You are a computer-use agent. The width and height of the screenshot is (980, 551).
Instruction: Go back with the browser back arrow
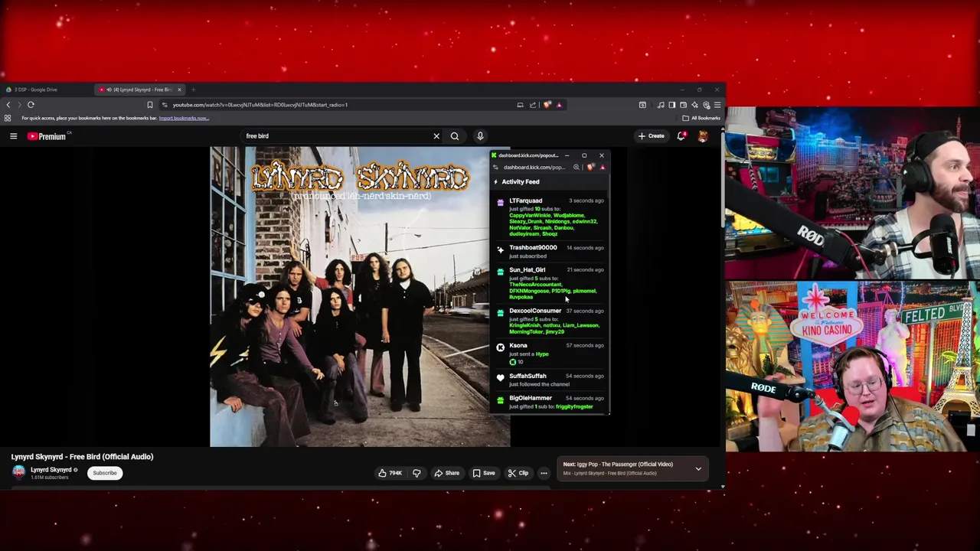click(8, 105)
